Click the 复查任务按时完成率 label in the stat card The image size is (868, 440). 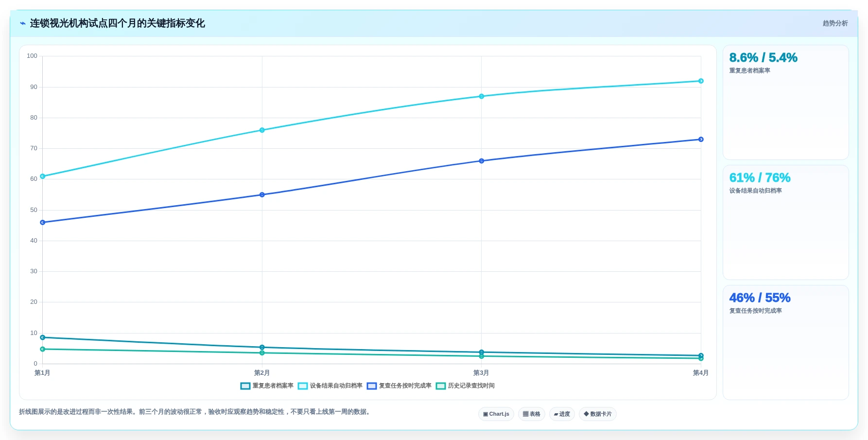[x=755, y=311]
